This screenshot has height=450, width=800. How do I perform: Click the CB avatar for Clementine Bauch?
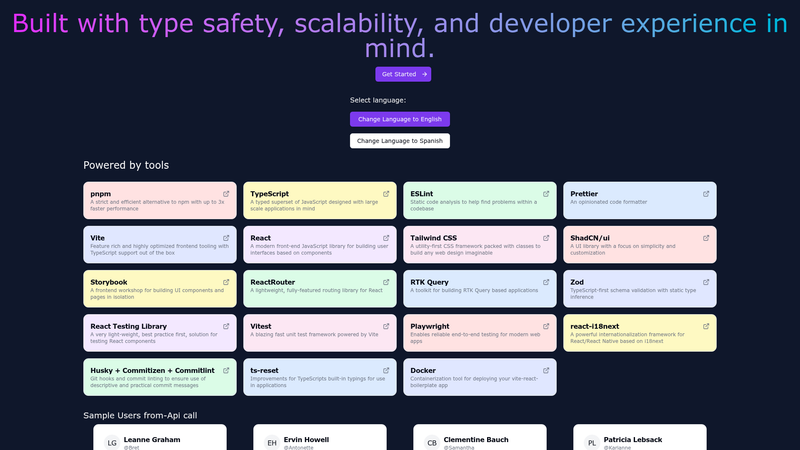(432, 442)
